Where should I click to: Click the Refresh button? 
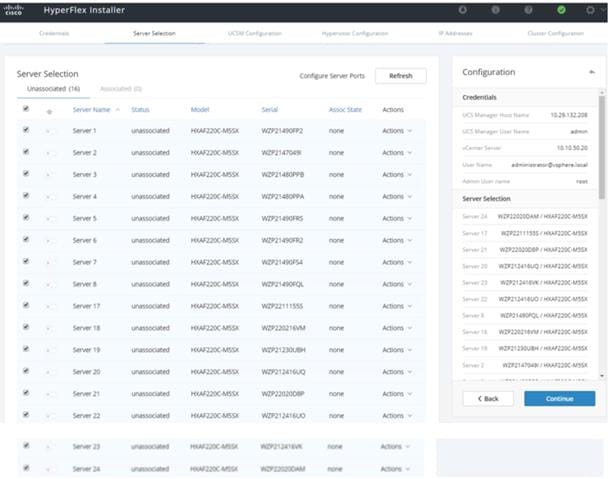[401, 76]
